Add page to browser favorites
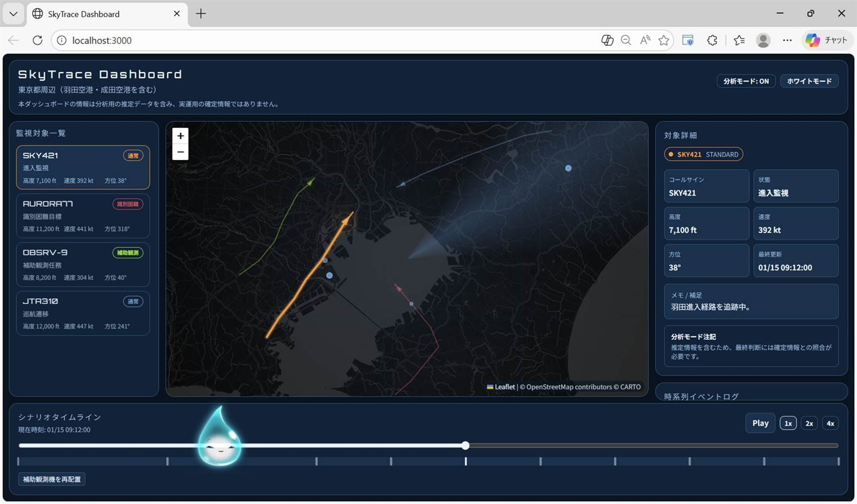857x504 pixels. [x=663, y=40]
